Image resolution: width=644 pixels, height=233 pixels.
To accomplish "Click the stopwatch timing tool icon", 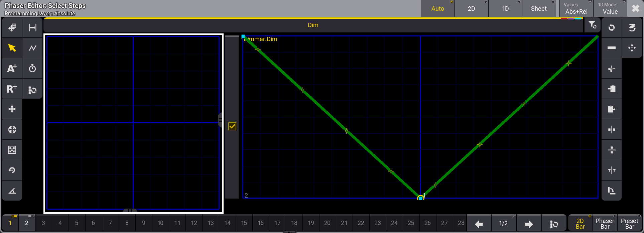I will tap(32, 69).
